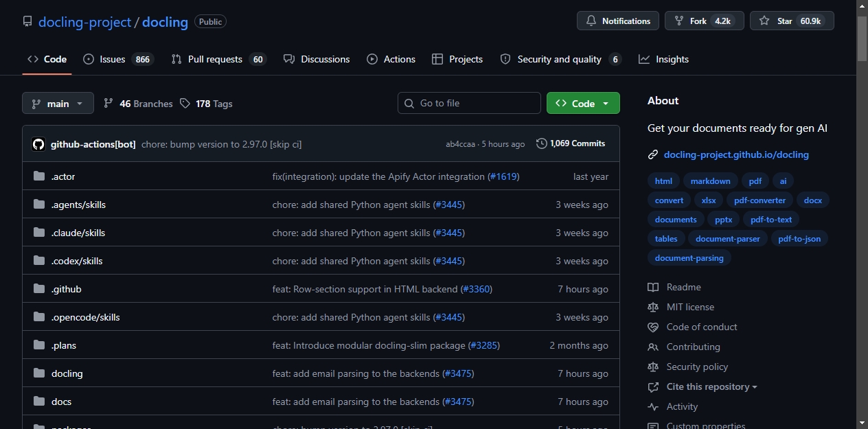Click the MIT license scales icon
This screenshot has width=868, height=429.
[x=653, y=307]
